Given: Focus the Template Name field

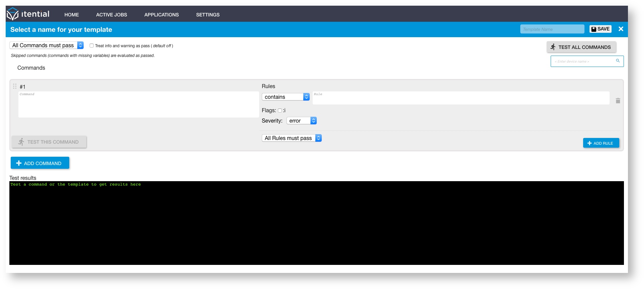Looking at the screenshot, I should tap(552, 29).
